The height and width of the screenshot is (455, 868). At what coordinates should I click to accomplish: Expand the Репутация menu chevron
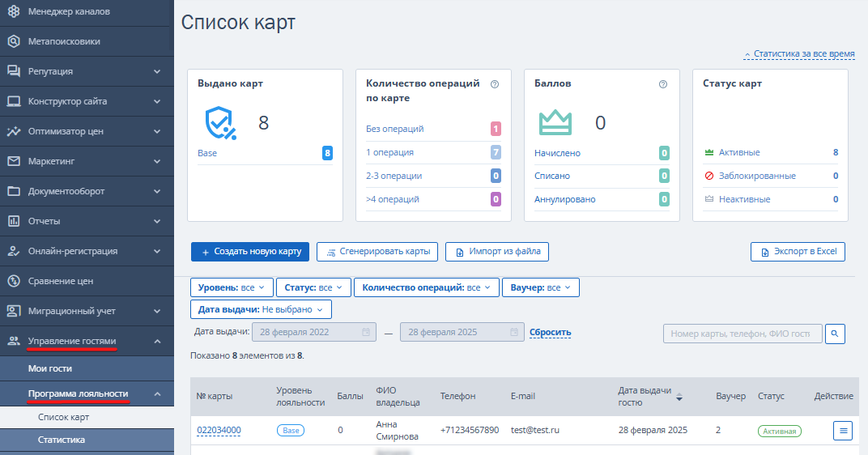tap(157, 71)
